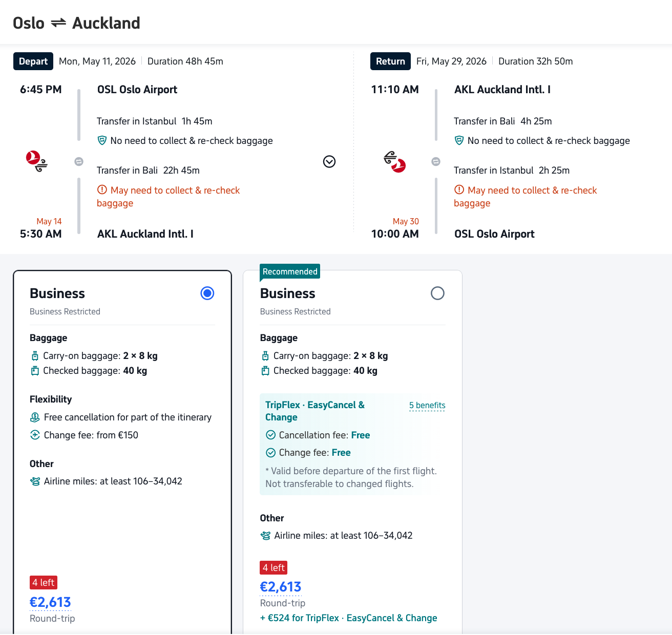The image size is (672, 635).
Task: Click the shield icon beside Istanbul transfer baggage
Action: [x=102, y=141]
